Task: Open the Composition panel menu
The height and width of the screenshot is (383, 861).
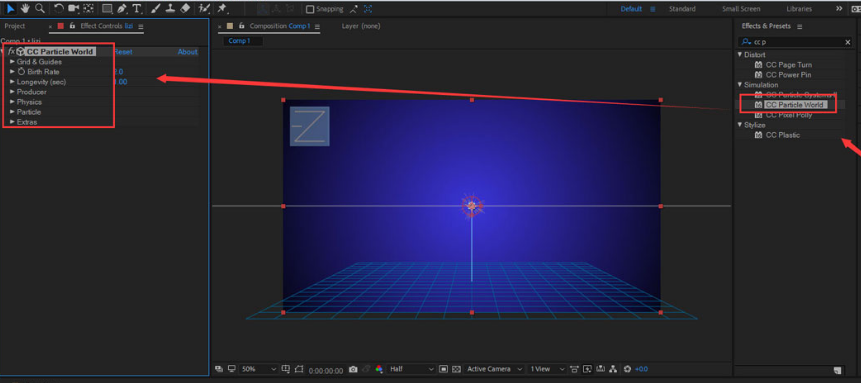Action: click(x=317, y=26)
